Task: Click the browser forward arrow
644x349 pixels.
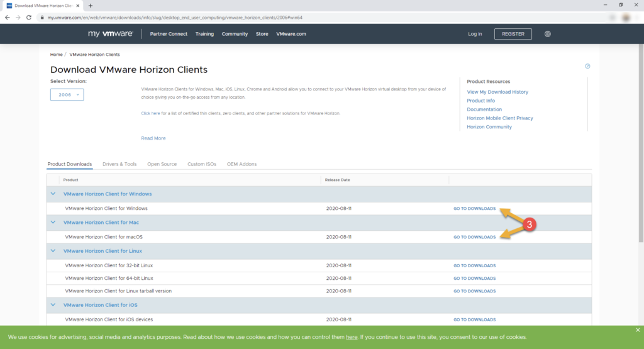Action: pos(18,18)
